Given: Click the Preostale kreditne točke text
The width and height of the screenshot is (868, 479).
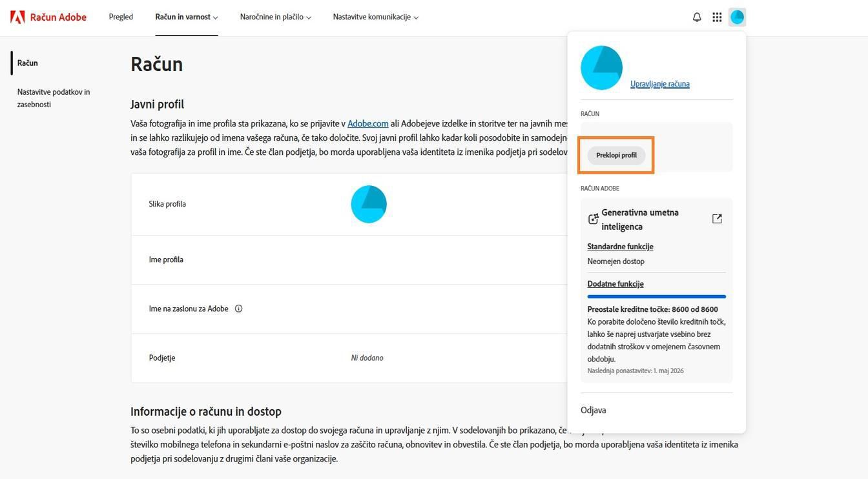Looking at the screenshot, I should (x=652, y=309).
